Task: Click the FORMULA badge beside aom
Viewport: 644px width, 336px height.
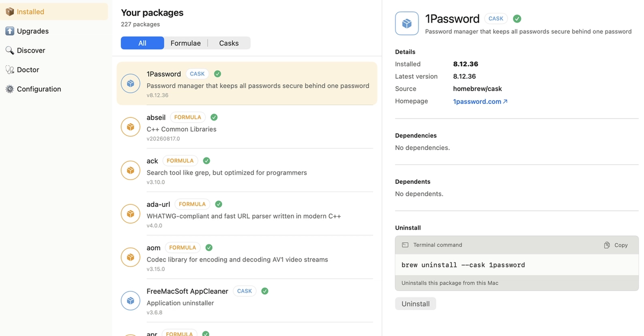Action: 182,248
